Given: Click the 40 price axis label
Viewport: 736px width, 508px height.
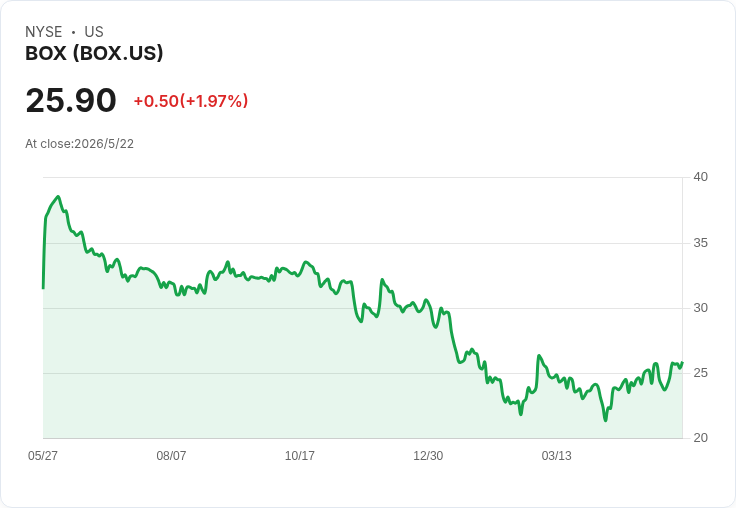Looking at the screenshot, I should pyautogui.click(x=700, y=177).
